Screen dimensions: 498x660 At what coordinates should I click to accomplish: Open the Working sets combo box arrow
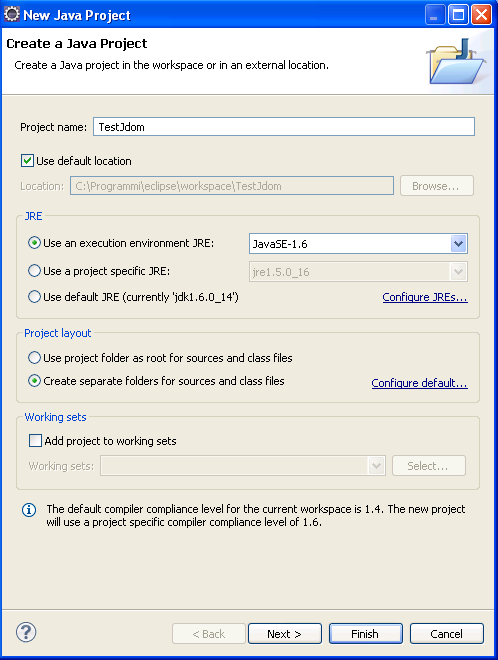point(376,466)
